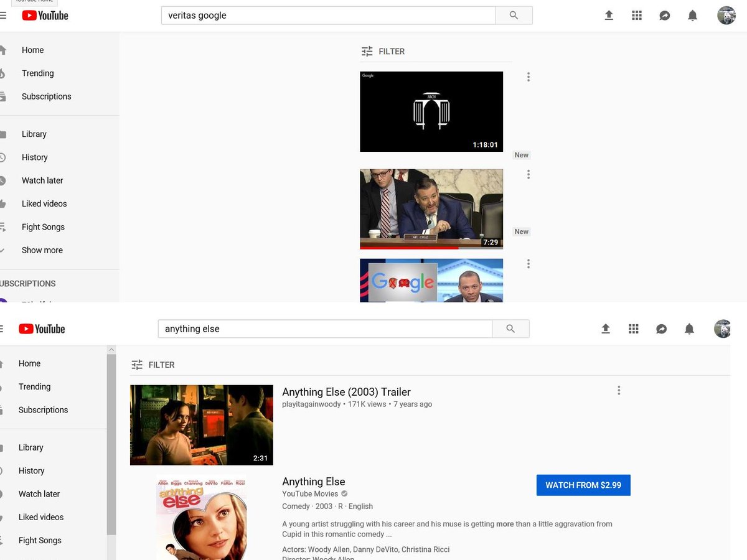This screenshot has width=747, height=560.
Task: Open options menu for ARCH video
Action: tap(529, 77)
